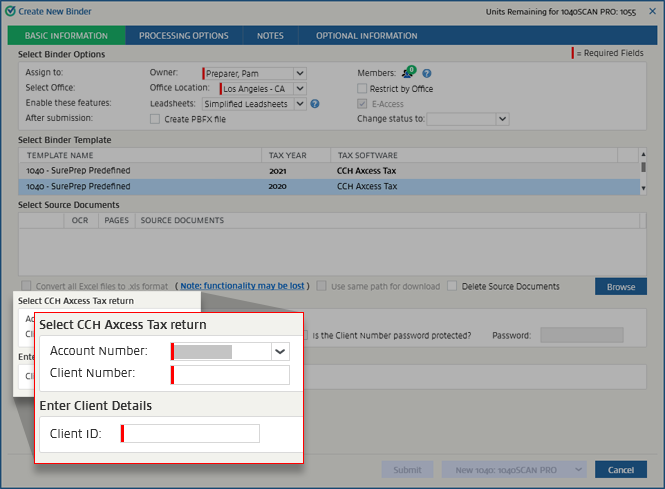
Task: Click the SurePrep logo in title bar
Action: pos(10,10)
